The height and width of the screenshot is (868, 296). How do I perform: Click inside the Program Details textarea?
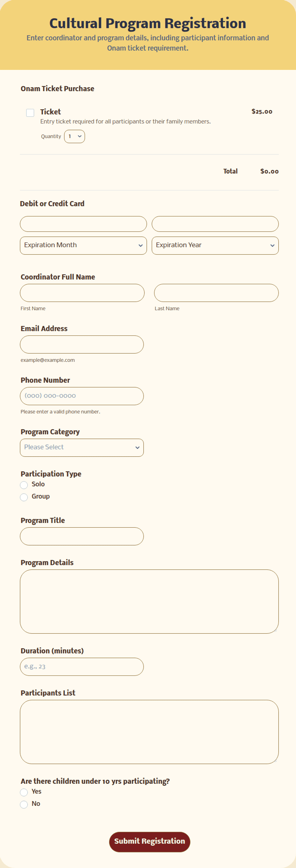[x=149, y=601]
